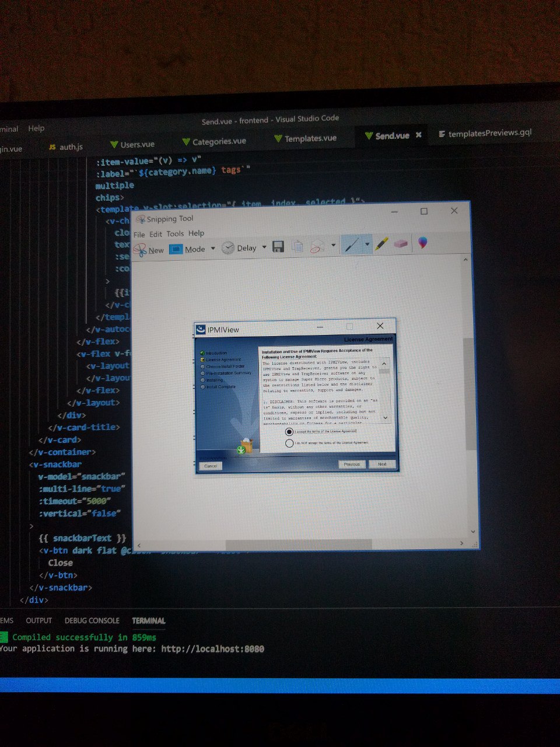Open the Snipping Tool File menu
Image resolution: width=560 pixels, height=747 pixels.
click(139, 235)
